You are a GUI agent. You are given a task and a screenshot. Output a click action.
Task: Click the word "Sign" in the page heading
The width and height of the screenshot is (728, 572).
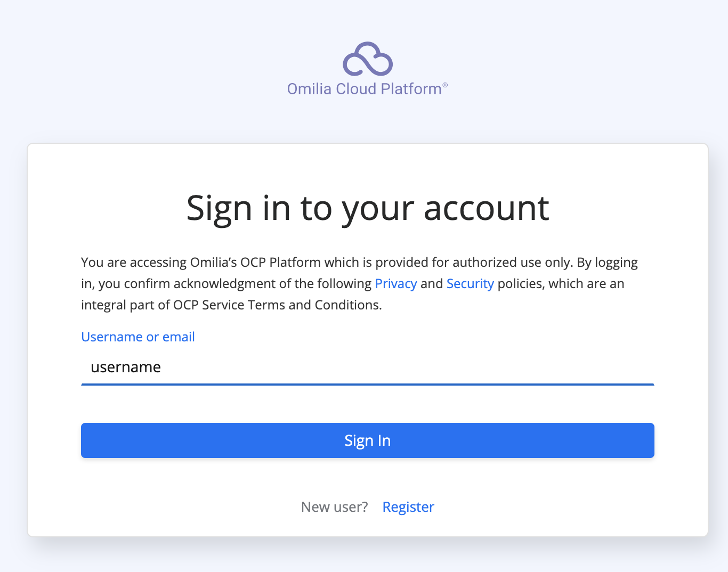pyautogui.click(x=219, y=208)
